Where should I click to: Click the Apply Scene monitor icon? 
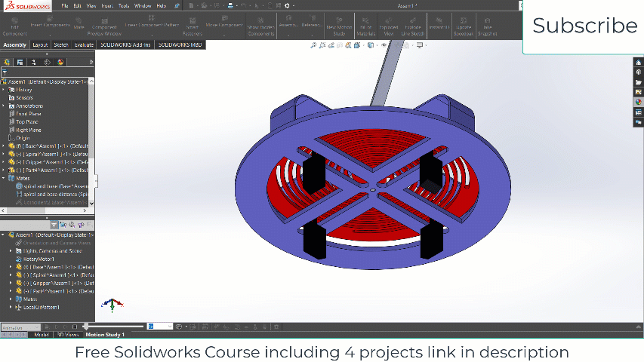(419, 45)
